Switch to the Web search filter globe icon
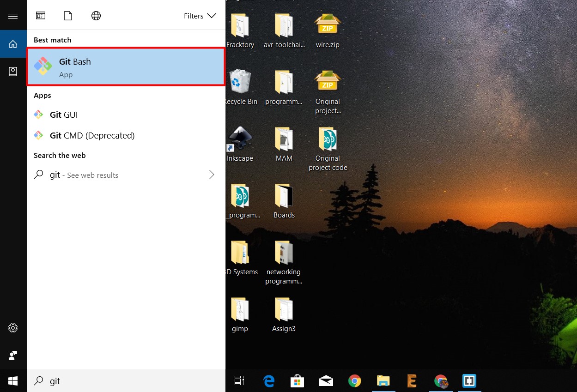The width and height of the screenshot is (577, 392). coord(96,16)
